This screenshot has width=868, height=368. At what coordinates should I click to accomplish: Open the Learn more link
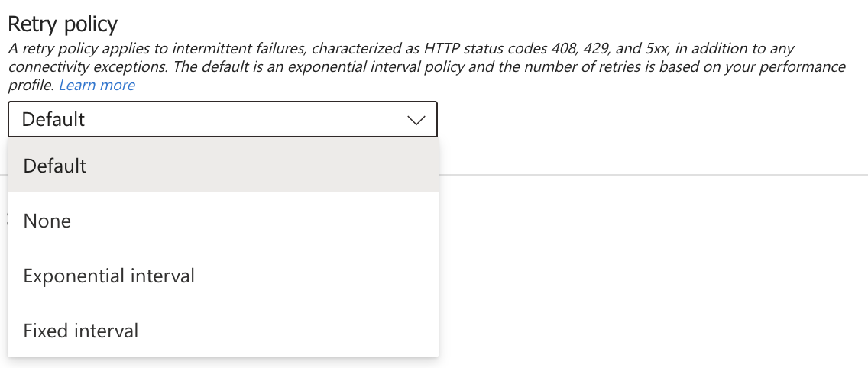[x=97, y=85]
